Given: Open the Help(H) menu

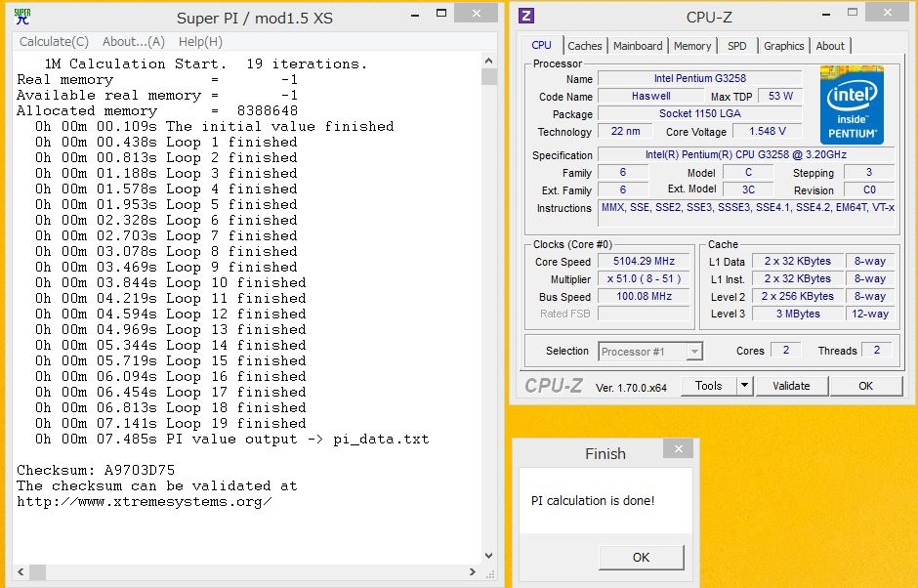Looking at the screenshot, I should (x=200, y=41).
